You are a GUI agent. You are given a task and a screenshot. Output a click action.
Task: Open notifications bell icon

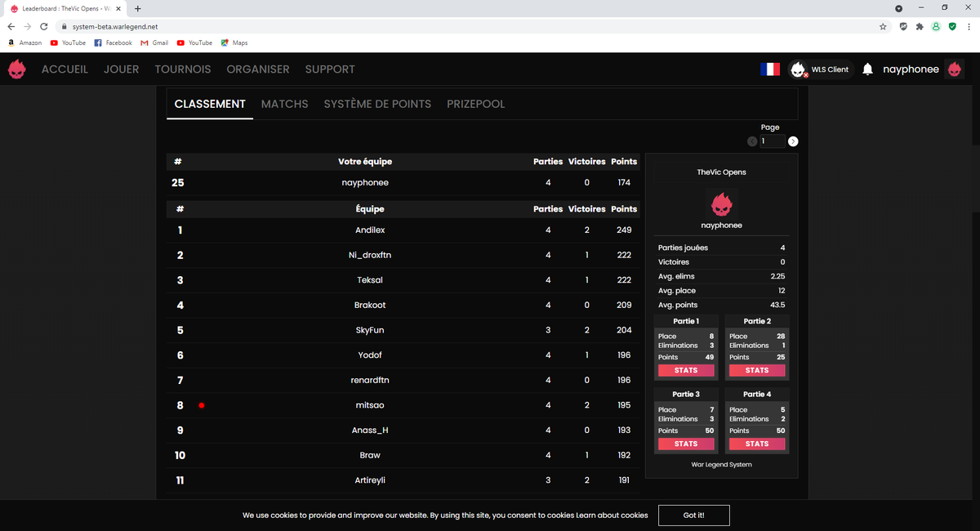pos(867,69)
